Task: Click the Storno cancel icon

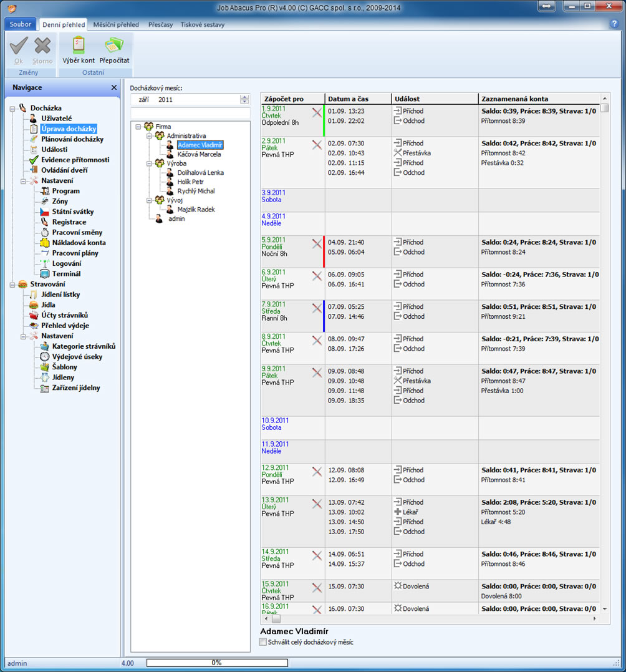Action: (42, 46)
